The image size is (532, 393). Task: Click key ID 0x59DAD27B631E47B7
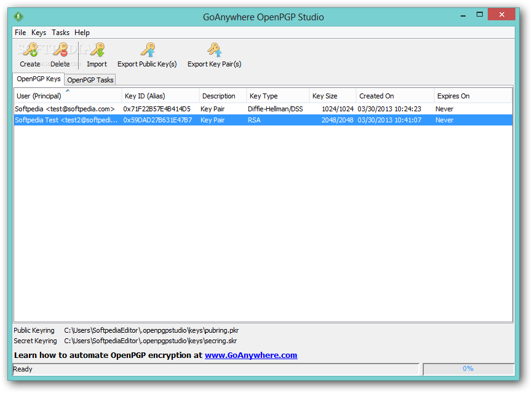[x=157, y=120]
